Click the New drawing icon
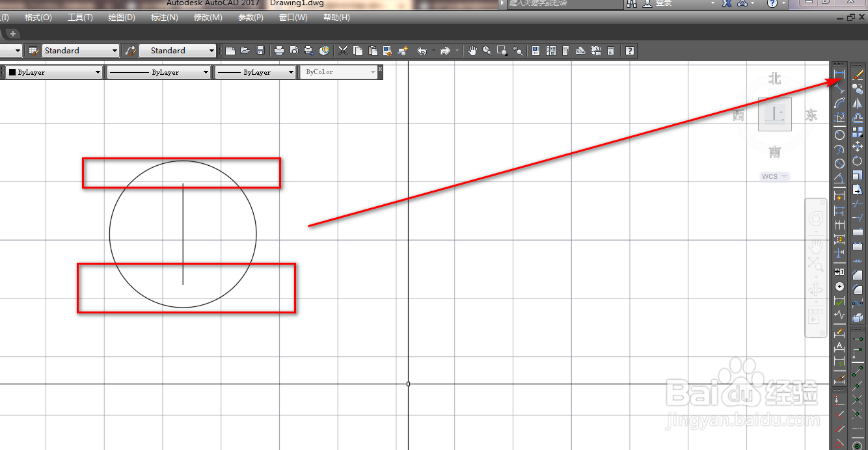Image resolution: width=868 pixels, height=450 pixels. (230, 51)
